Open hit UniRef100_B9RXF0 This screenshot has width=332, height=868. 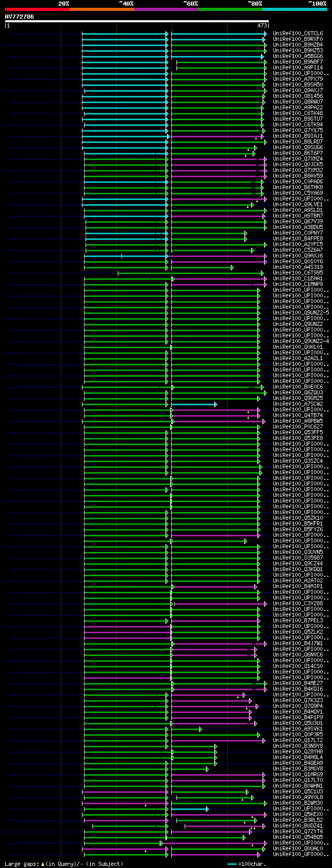click(x=298, y=39)
